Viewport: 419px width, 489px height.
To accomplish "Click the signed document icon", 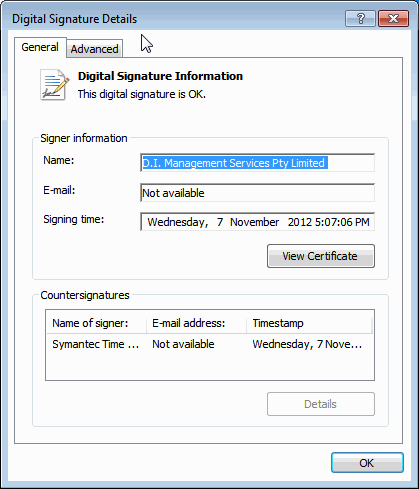I will 55,85.
